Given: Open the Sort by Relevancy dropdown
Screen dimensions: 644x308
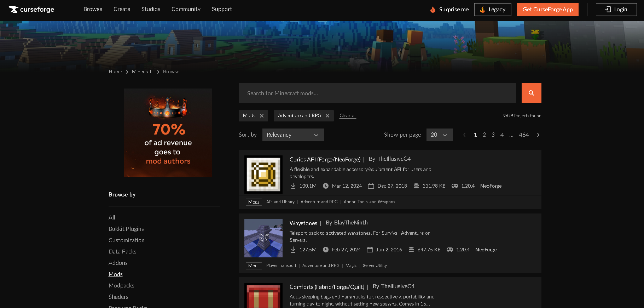Looking at the screenshot, I should pyautogui.click(x=293, y=135).
